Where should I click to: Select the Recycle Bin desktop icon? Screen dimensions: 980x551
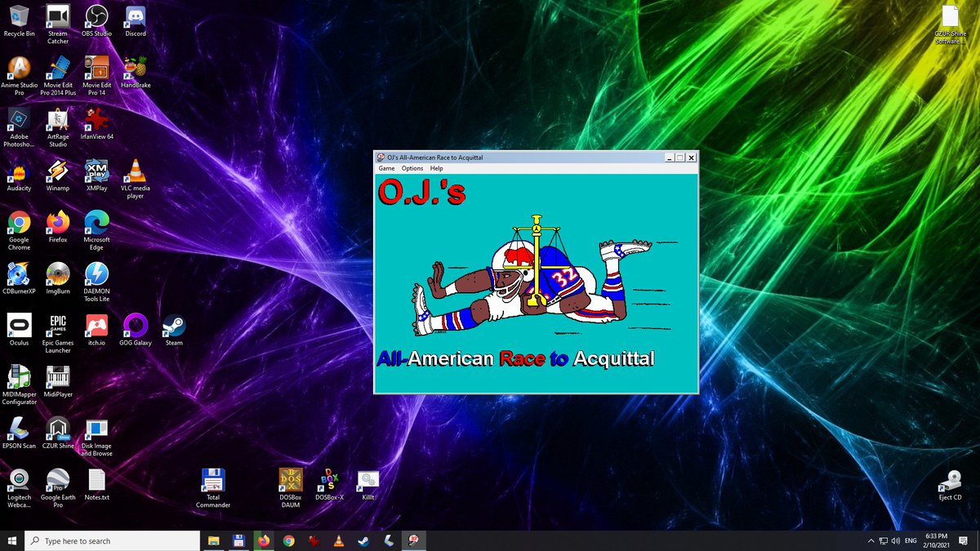coord(19,21)
